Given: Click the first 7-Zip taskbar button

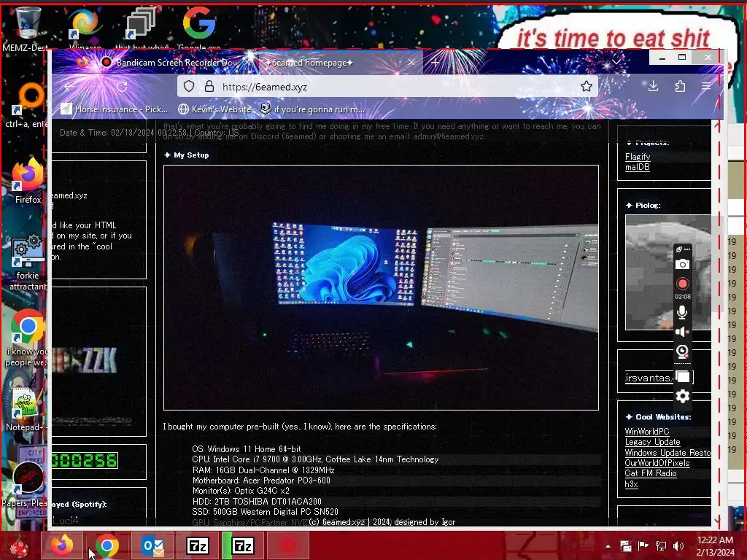Looking at the screenshot, I should (x=197, y=545).
